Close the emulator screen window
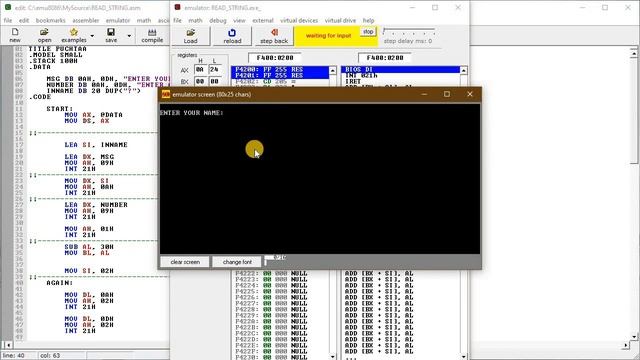This screenshot has height=360, width=640. tap(470, 94)
